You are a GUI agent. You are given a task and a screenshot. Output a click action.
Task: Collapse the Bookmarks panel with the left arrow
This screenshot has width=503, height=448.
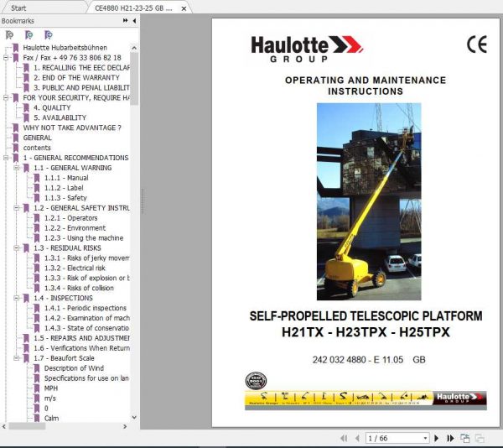[x=135, y=20]
